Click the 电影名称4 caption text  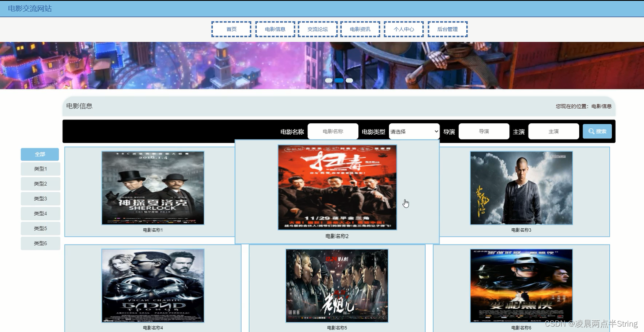[x=153, y=328]
